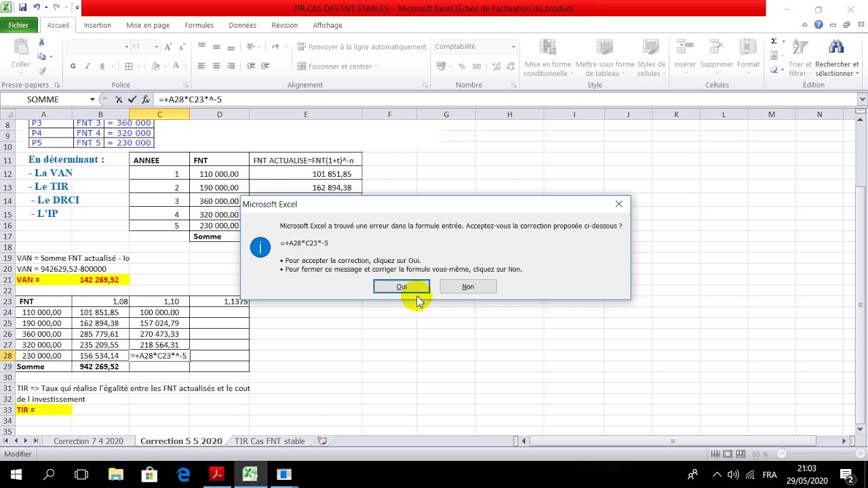The image size is (868, 488).
Task: Select the Correction 7 4 2020 sheet tab
Action: click(88, 441)
